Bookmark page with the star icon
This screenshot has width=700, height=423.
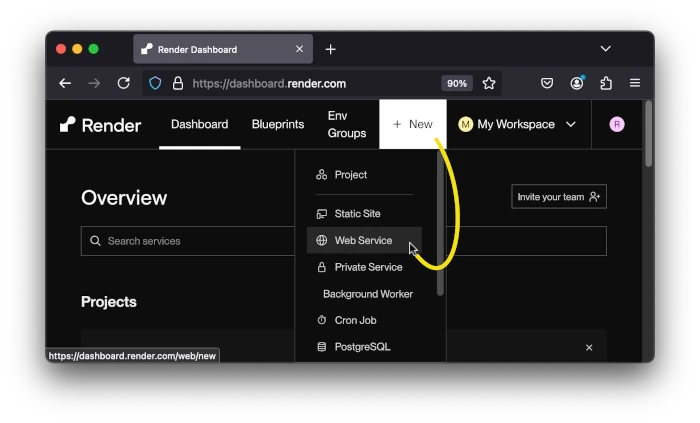489,83
